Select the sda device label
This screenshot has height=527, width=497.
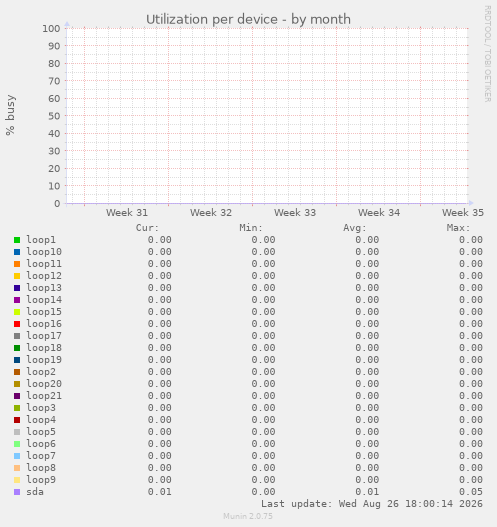click(35, 492)
